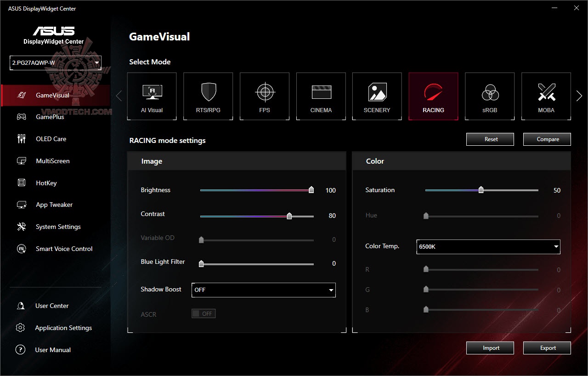Screen dimensions: 588x376
Task: Click the GameVisual sidebar icon
Action: tap(21, 95)
